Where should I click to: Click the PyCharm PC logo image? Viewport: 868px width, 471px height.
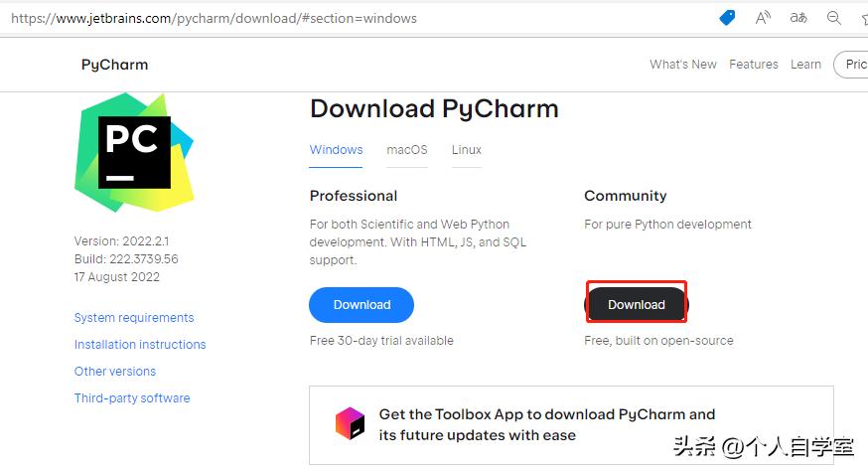click(x=134, y=152)
